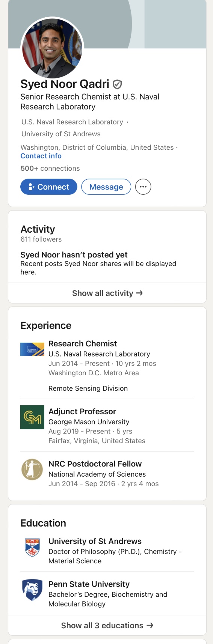The image size is (213, 644).
Task: Click the verification shield badge beside the name
Action: pyautogui.click(x=117, y=84)
